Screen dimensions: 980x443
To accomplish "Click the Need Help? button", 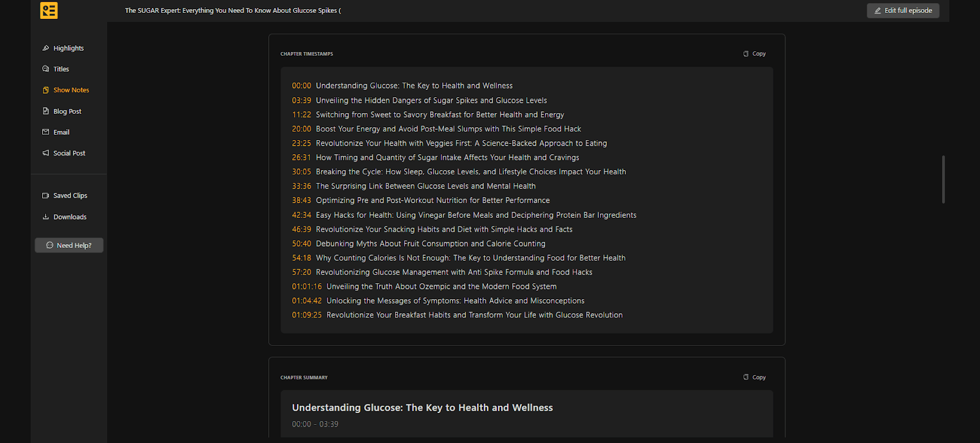I will 69,245.
